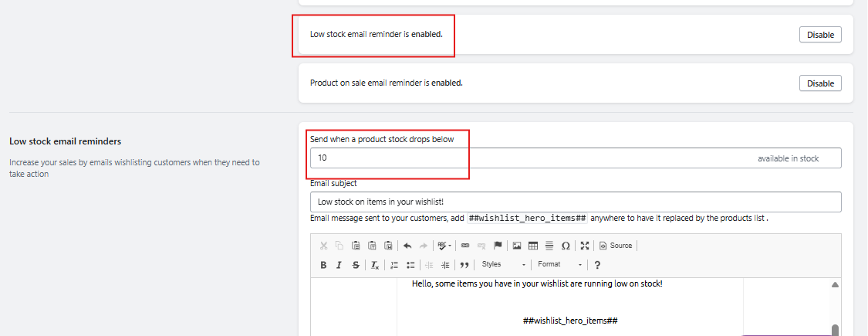Toggle bold formatting
Image resolution: width=868 pixels, height=336 pixels.
click(x=324, y=264)
